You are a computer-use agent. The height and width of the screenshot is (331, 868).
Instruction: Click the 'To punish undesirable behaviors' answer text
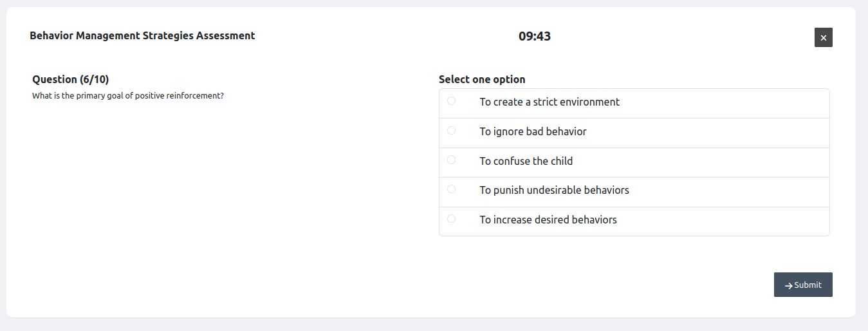point(554,190)
